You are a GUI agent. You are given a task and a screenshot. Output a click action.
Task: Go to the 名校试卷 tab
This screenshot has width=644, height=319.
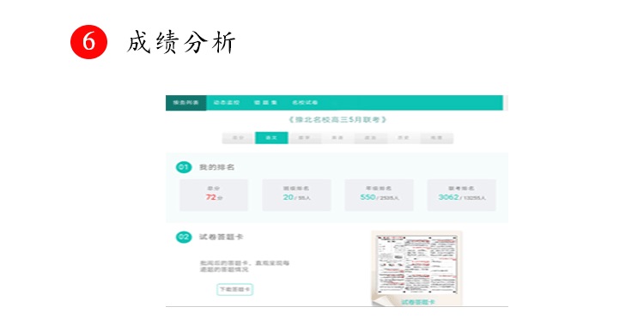(305, 103)
